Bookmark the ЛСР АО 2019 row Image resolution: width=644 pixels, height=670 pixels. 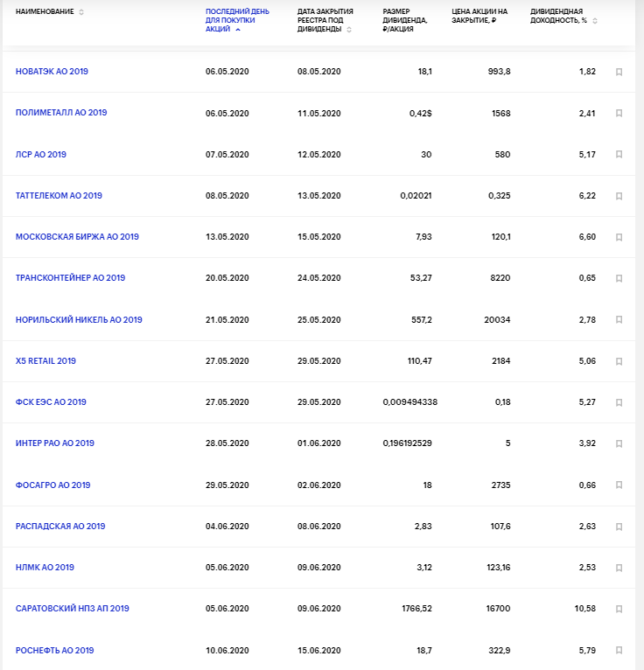click(x=619, y=154)
